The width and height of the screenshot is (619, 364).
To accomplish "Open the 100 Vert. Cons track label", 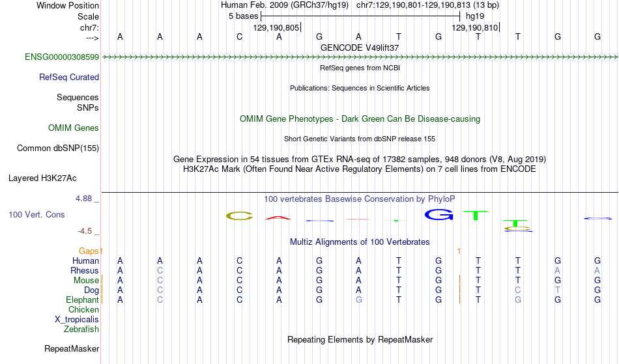I will click(x=36, y=215).
